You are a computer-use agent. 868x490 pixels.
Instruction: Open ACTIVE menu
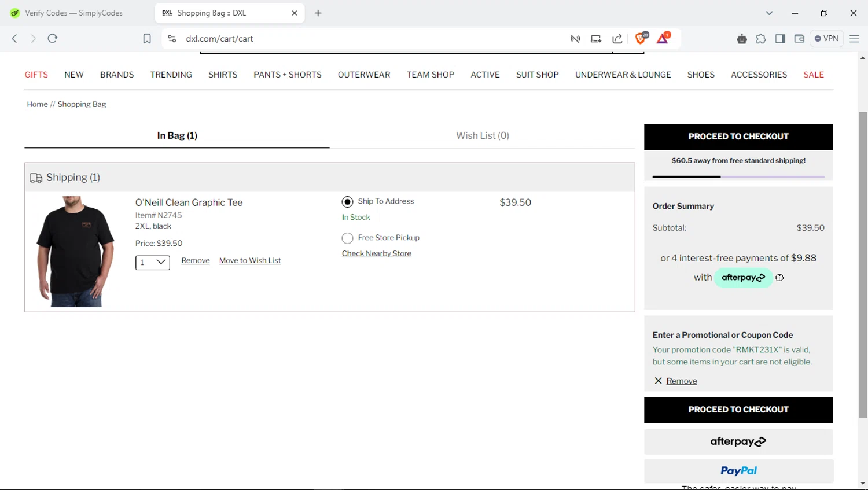click(485, 75)
